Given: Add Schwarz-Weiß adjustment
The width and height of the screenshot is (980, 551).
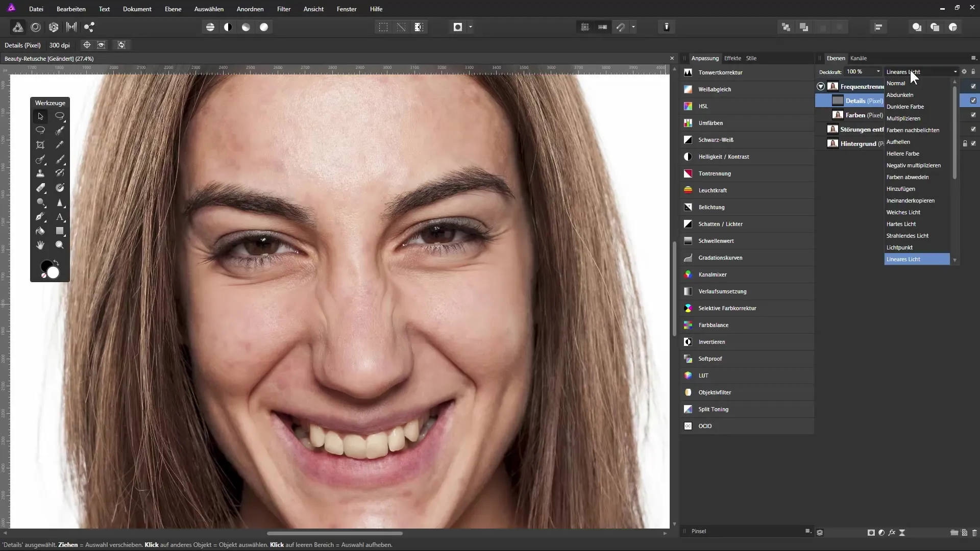Looking at the screenshot, I should (x=747, y=140).
